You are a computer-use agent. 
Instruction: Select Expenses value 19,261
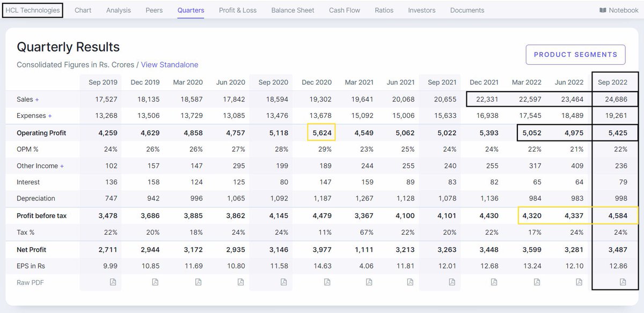point(616,116)
